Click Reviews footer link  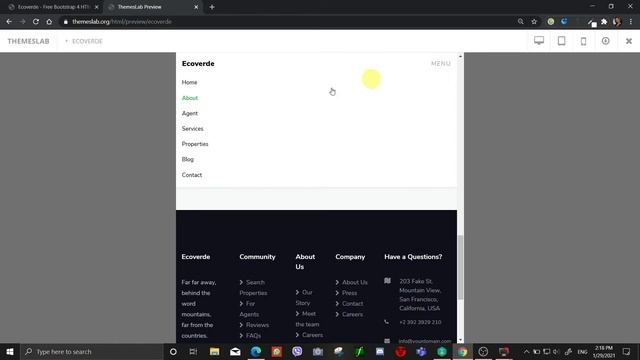pos(254,325)
